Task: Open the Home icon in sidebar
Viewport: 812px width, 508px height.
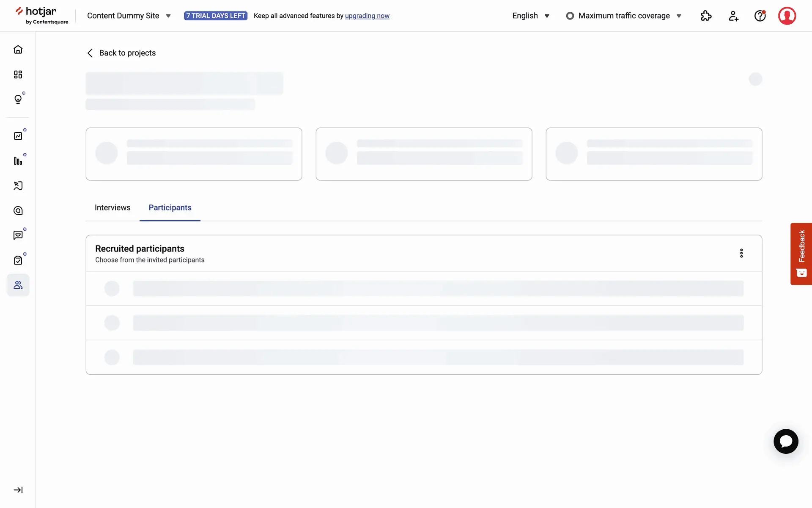Action: [x=18, y=50]
